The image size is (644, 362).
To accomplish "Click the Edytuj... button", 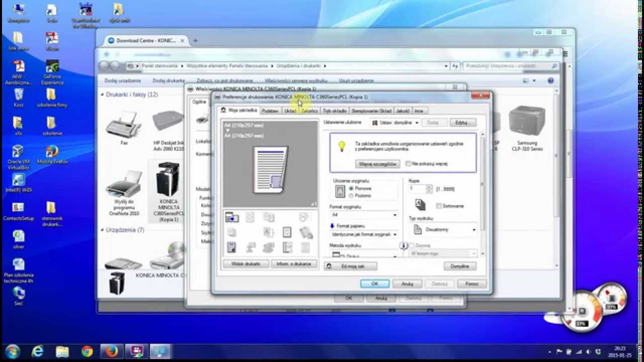I will (x=462, y=122).
